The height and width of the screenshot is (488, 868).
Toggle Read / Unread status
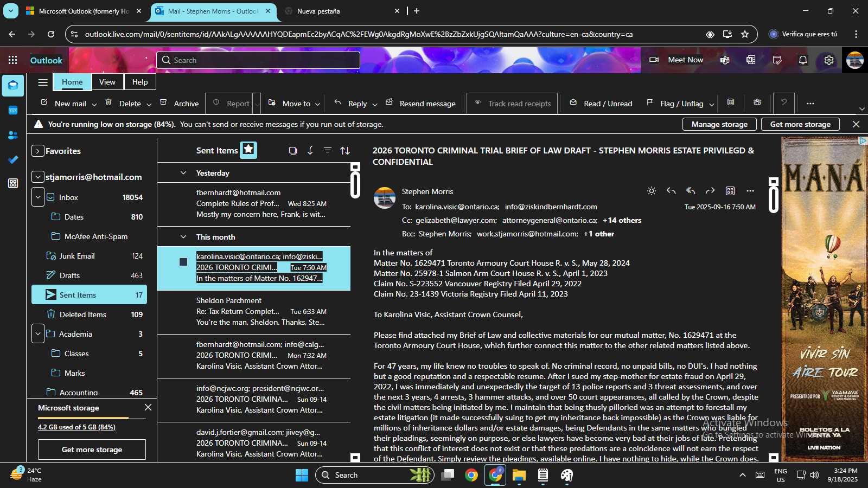pyautogui.click(x=601, y=104)
